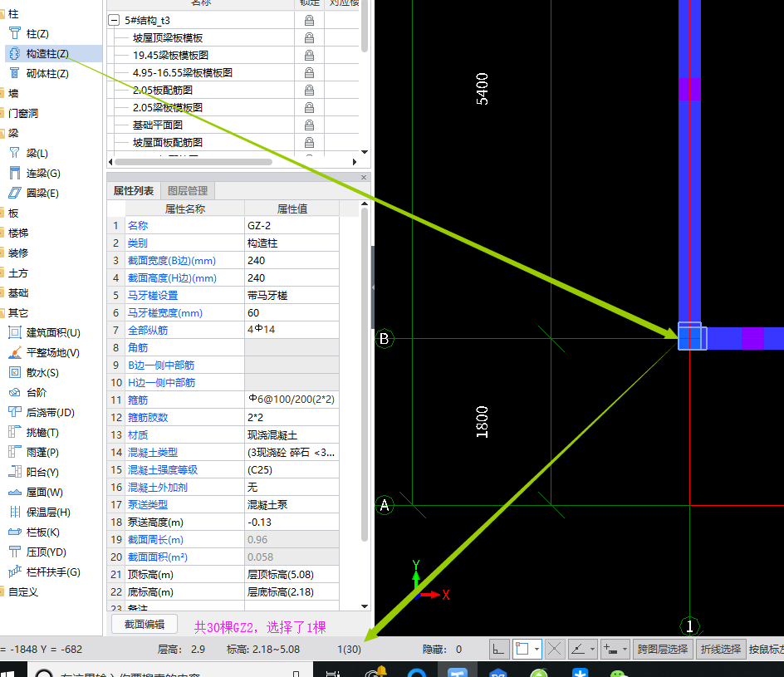Viewport: 784px width, 677px height.
Task: Select the 台阶 steps component
Action: pos(36,393)
